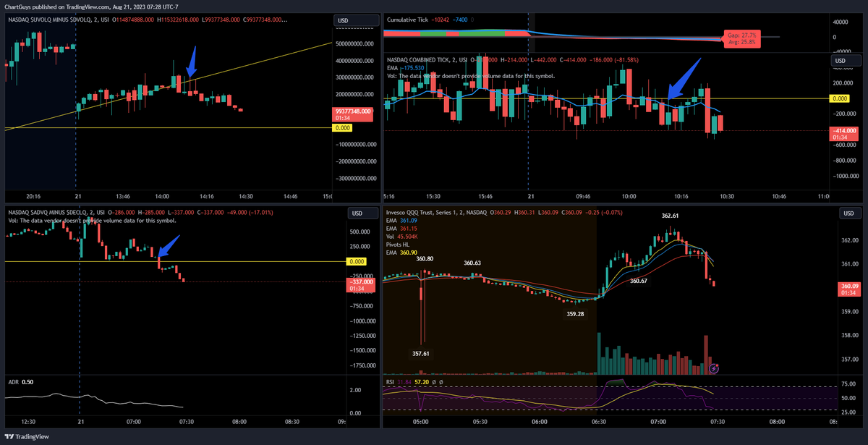Select the EMA 361.09 indicator legend
This screenshot has height=445, width=868.
pos(403,220)
